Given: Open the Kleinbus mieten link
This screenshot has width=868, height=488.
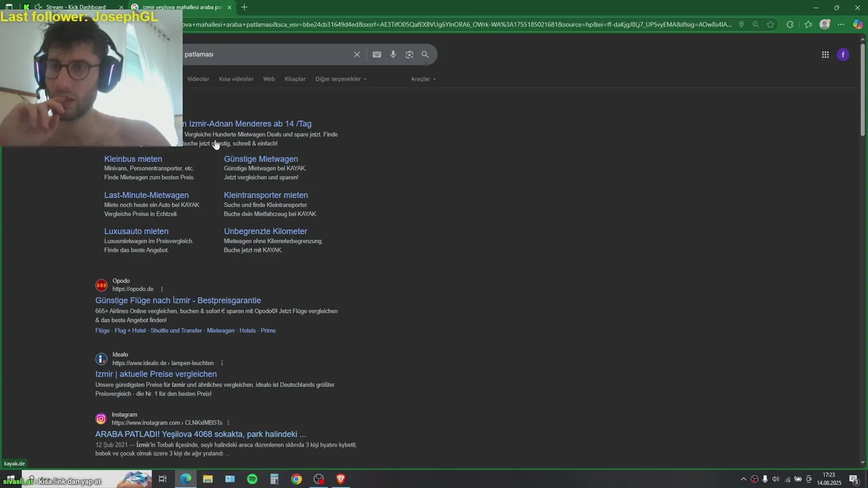Looking at the screenshot, I should tap(133, 159).
